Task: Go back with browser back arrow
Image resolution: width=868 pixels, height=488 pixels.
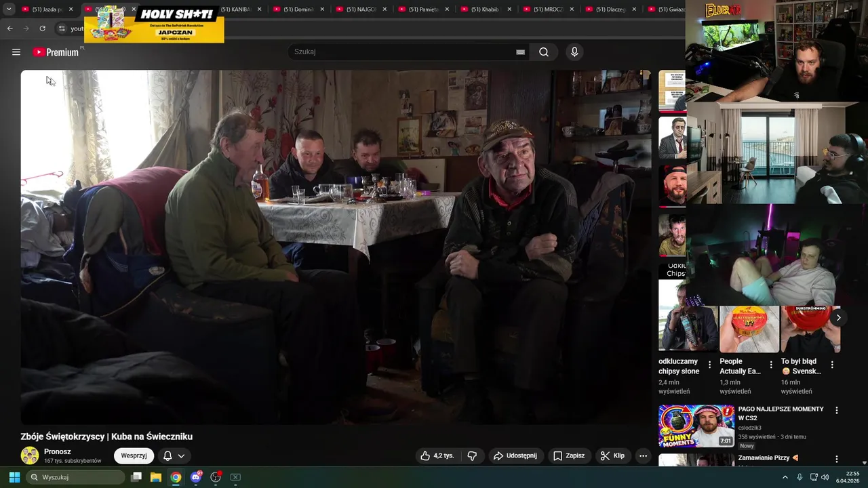Action: tap(9, 28)
